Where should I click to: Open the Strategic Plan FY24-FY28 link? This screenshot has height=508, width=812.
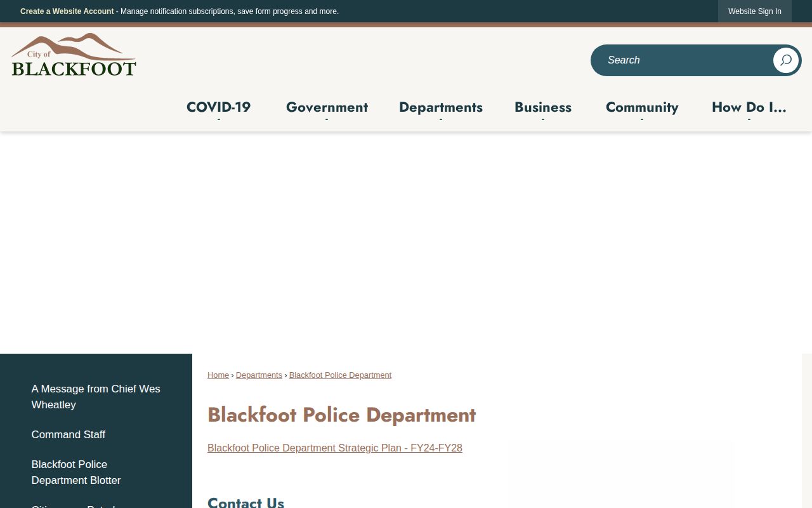click(335, 448)
